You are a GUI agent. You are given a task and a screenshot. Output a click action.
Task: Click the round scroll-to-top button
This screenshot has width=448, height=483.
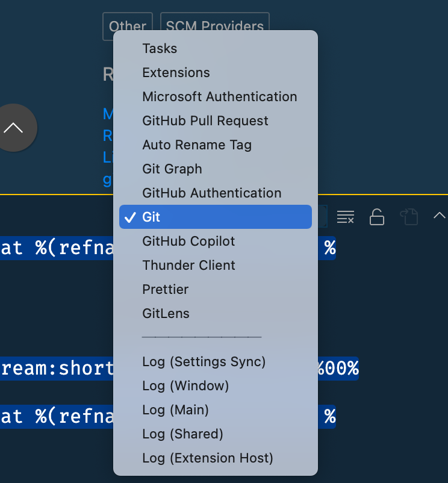(x=14, y=128)
